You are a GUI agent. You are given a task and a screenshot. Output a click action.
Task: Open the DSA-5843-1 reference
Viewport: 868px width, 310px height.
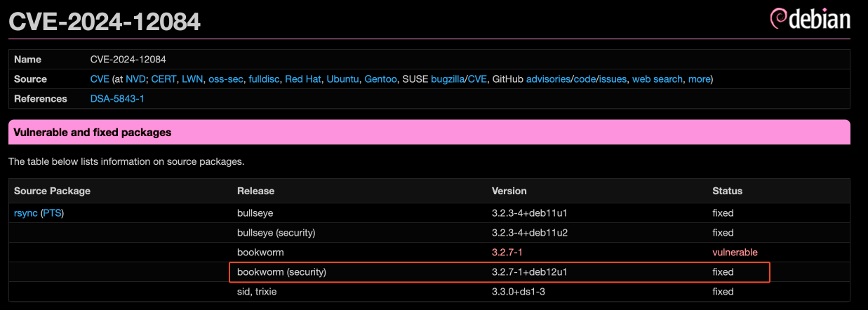pos(117,99)
